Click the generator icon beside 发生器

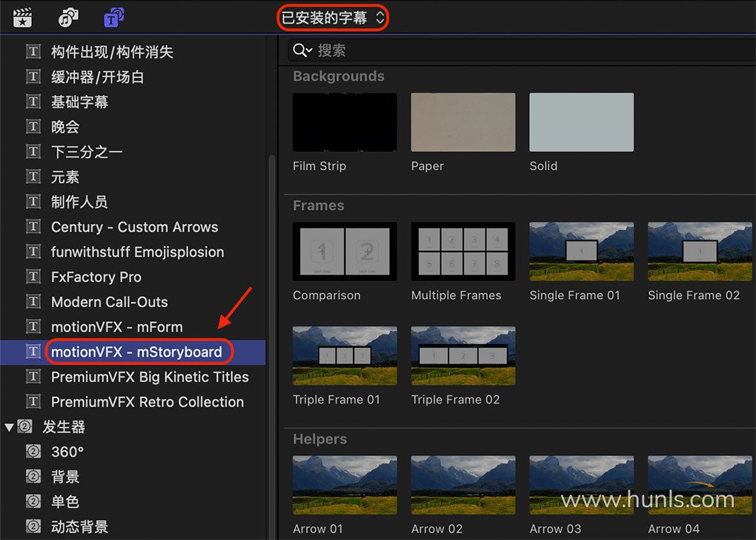24,427
